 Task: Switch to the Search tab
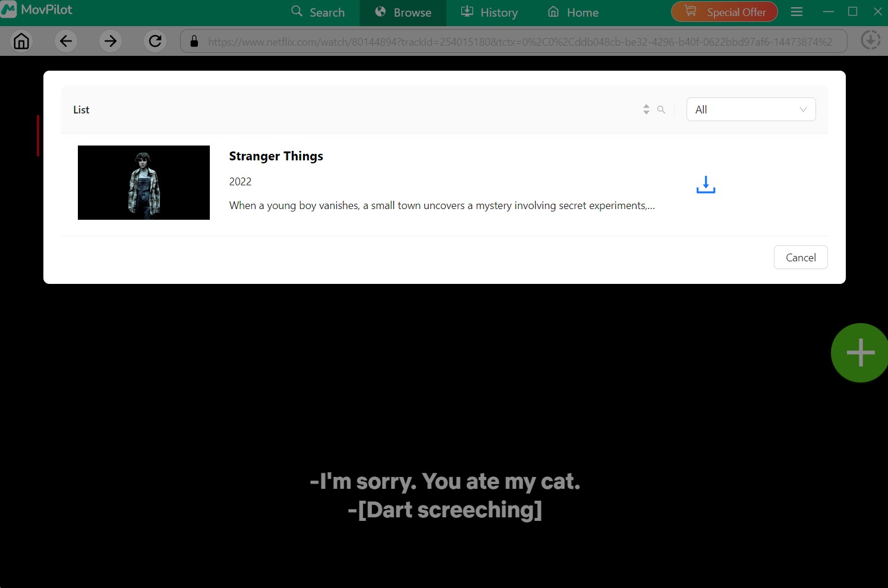pos(319,12)
